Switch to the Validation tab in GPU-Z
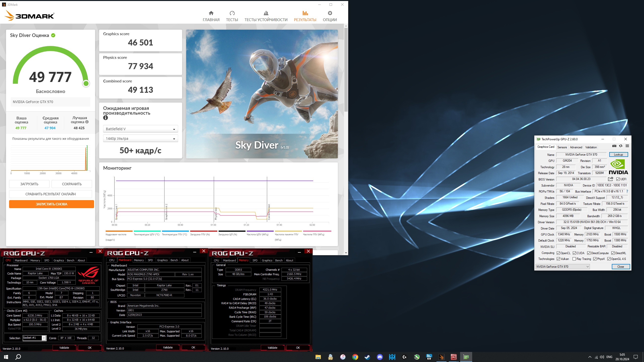Viewport: 644px width, 362px height. coord(591,147)
